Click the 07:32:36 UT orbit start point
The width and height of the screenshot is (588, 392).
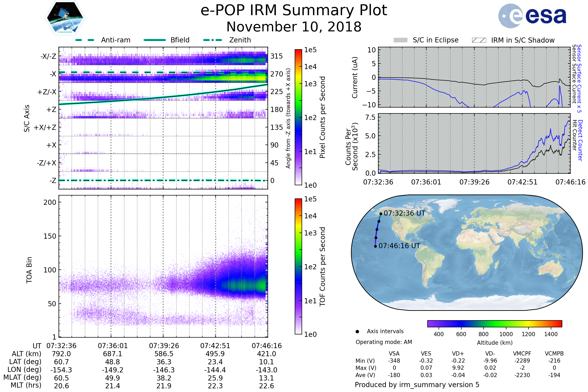point(381,214)
